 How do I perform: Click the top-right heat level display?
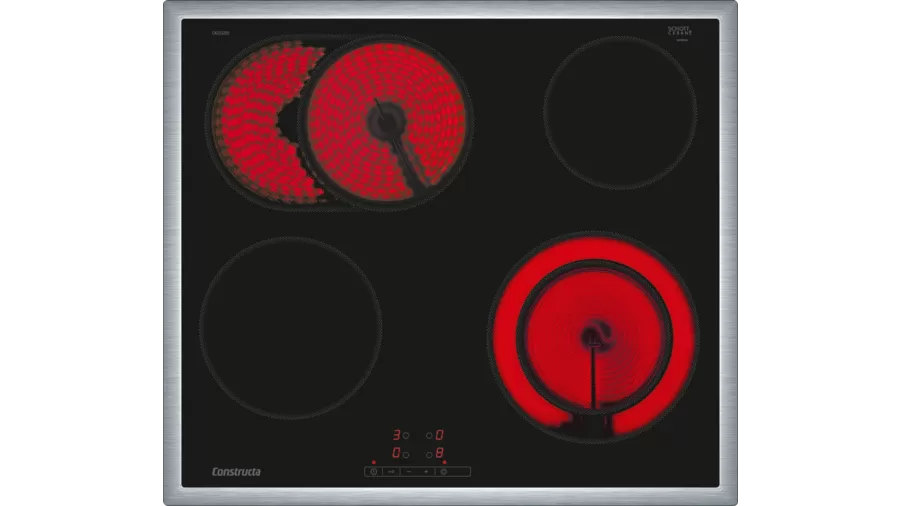pyautogui.click(x=439, y=436)
